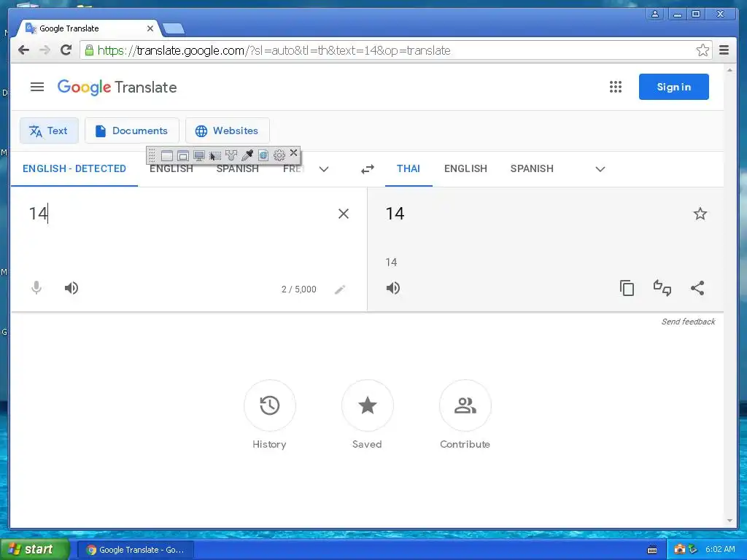
Task: Choose English as target language
Action: click(x=465, y=168)
